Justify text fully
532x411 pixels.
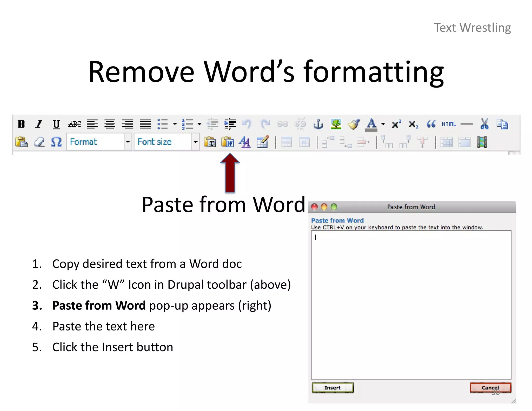click(x=145, y=124)
